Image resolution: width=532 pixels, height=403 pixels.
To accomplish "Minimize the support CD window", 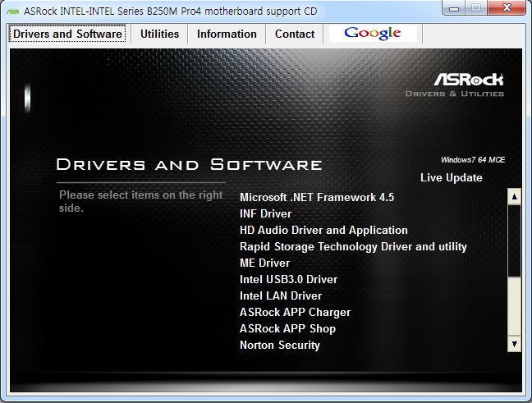I will (x=454, y=8).
